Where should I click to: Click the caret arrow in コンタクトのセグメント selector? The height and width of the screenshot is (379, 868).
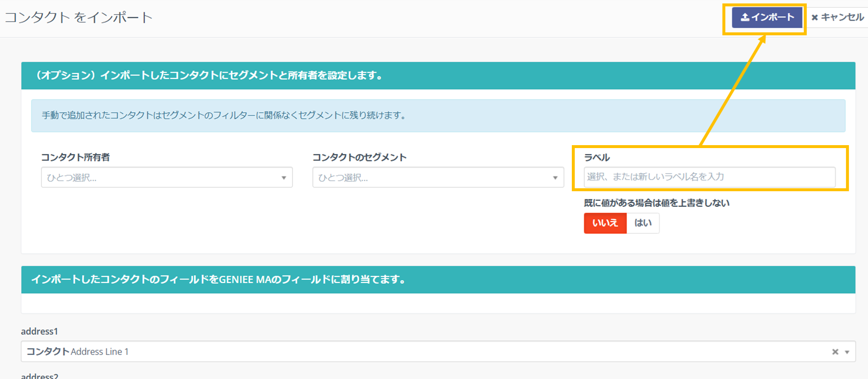pos(555,177)
